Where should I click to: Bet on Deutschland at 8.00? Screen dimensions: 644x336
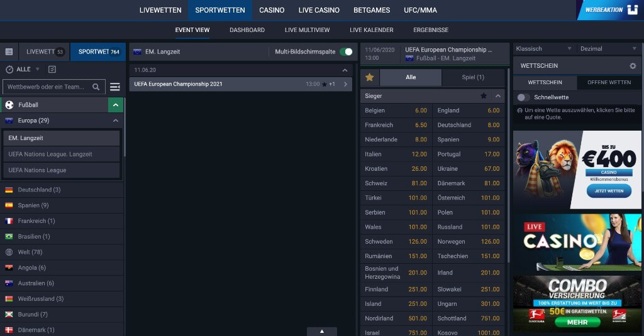(468, 125)
